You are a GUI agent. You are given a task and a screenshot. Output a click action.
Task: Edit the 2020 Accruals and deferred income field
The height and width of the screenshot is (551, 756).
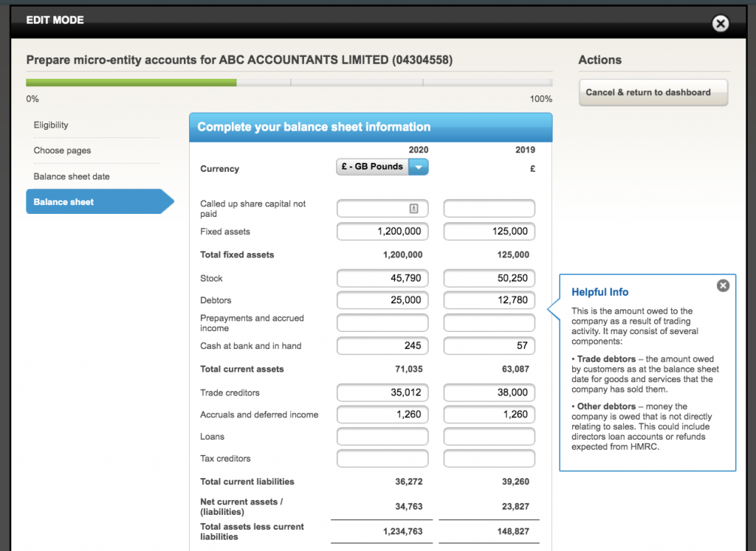pyautogui.click(x=382, y=415)
